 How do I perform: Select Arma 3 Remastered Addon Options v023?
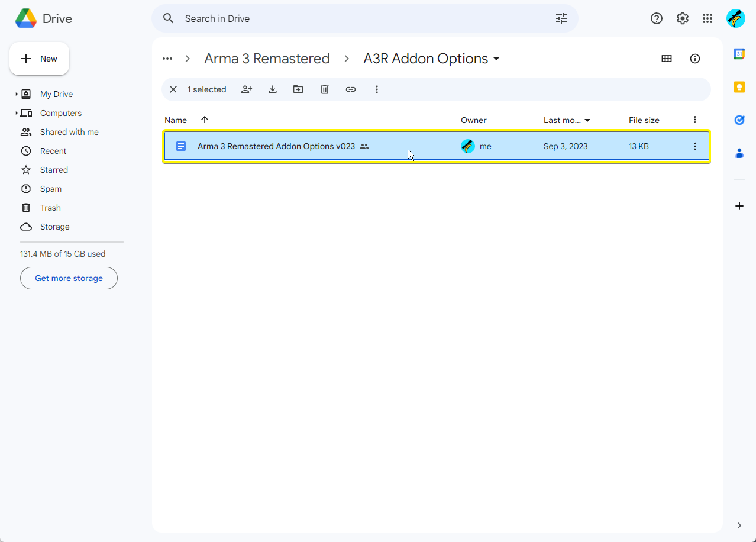point(437,146)
